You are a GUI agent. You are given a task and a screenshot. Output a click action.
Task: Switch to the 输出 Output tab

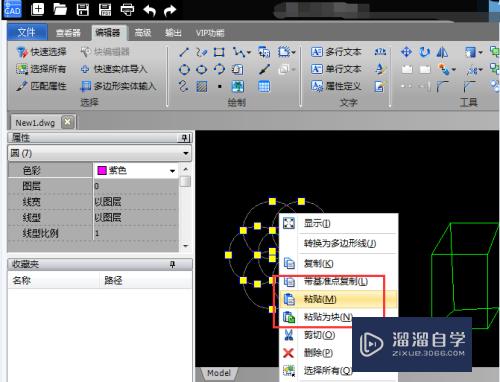click(173, 33)
